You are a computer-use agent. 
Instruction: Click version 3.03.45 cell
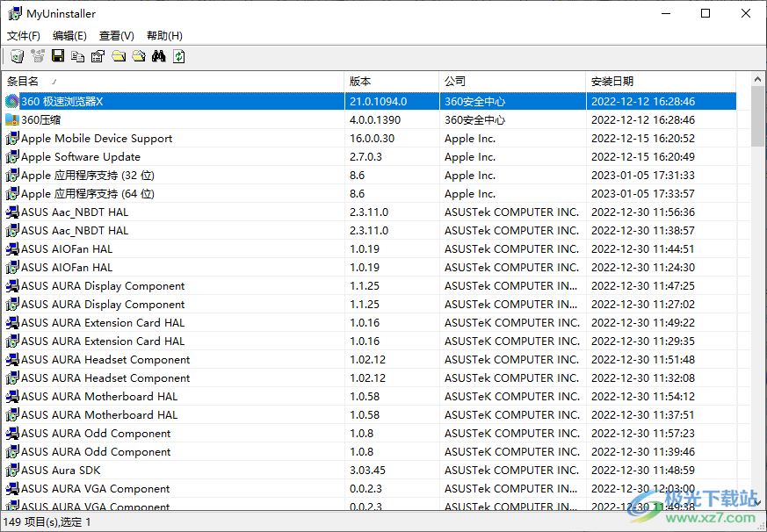point(367,471)
